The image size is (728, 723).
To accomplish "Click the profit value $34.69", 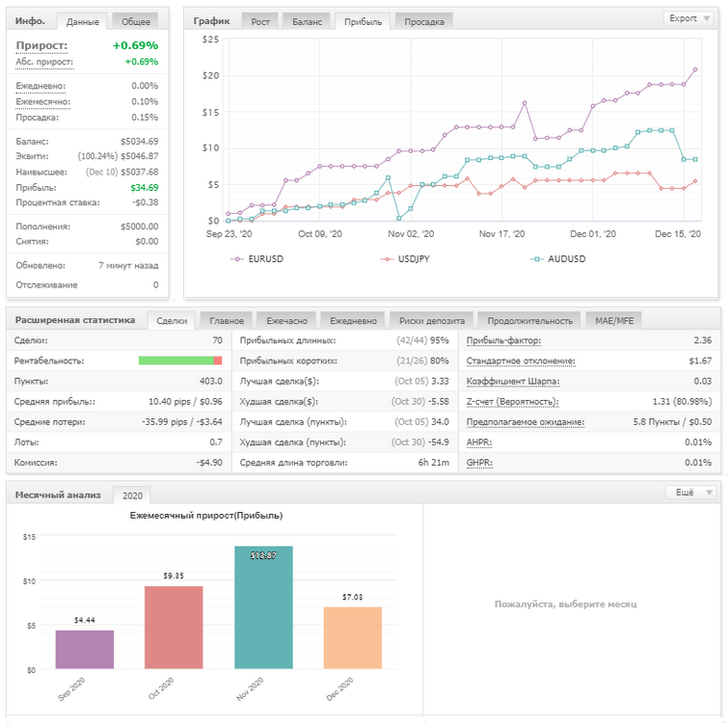I will [x=144, y=187].
